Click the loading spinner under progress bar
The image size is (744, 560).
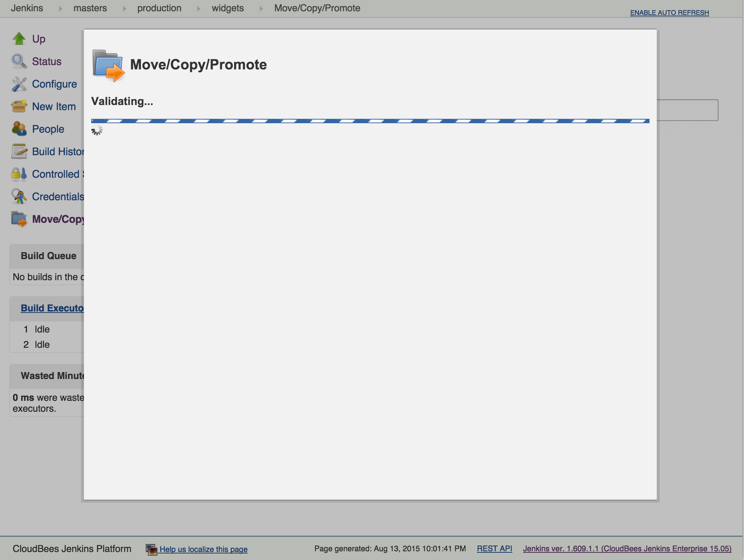[97, 130]
